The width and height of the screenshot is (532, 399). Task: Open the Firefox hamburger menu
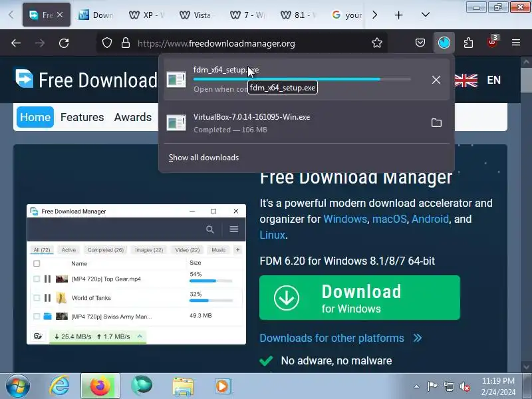516,43
